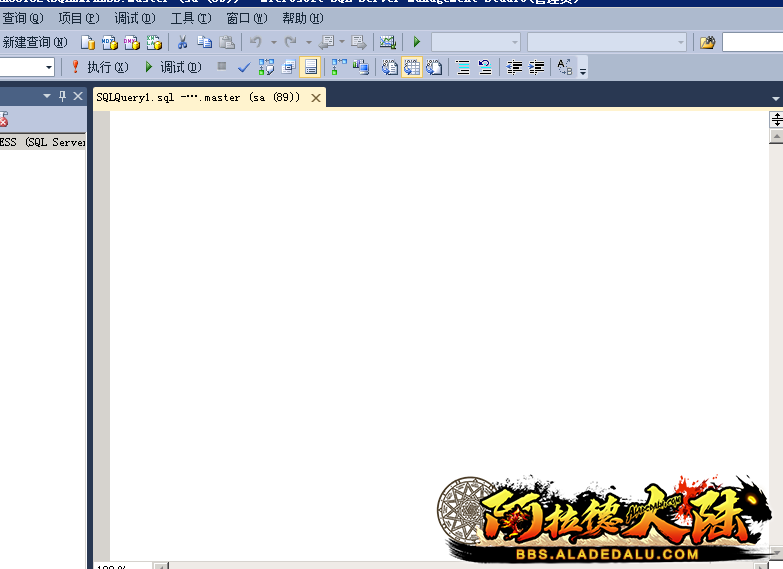Click the Decrease indent icon
783x569 pixels.
coord(515,67)
